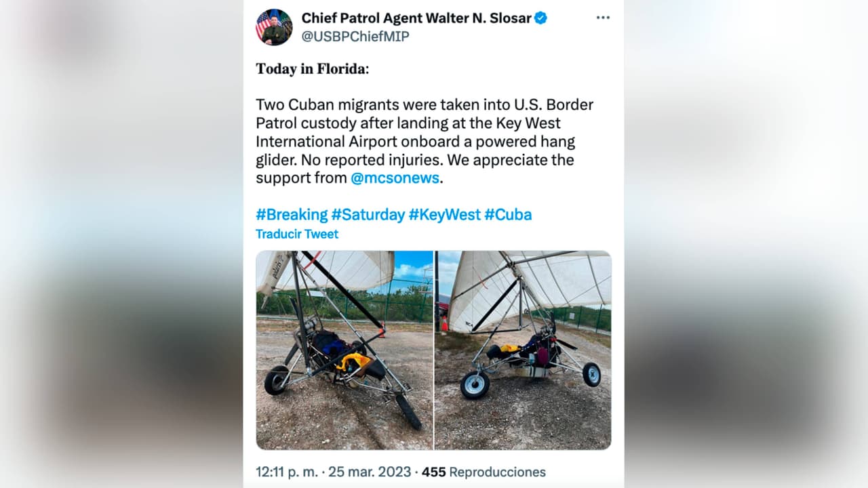Open Walter N. Slosar's profile avatar
Image resolution: width=868 pixels, height=488 pixels.
274,27
